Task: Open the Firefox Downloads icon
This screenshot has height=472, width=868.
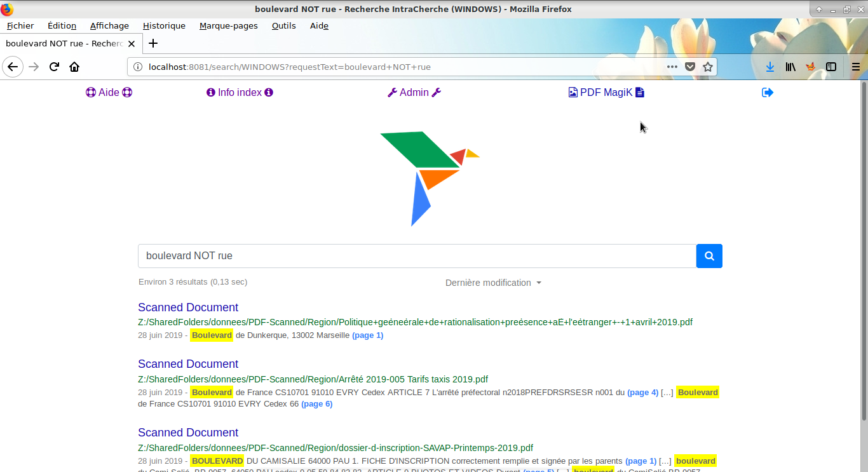Action: pos(770,67)
